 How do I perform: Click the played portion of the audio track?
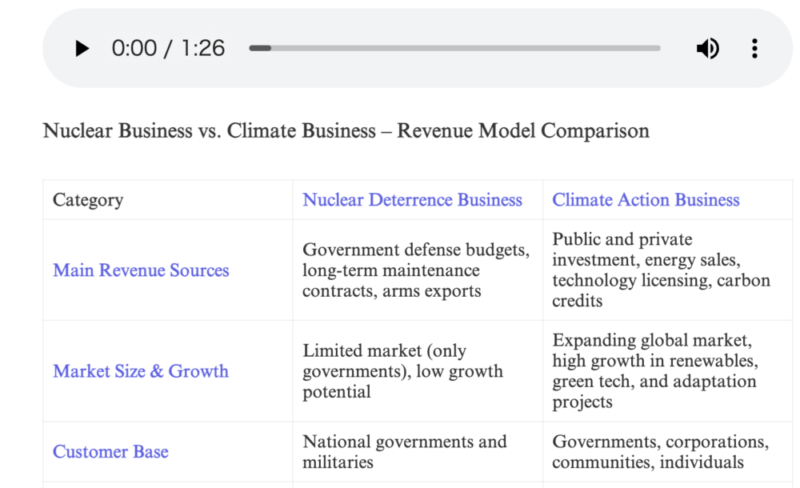(x=260, y=48)
